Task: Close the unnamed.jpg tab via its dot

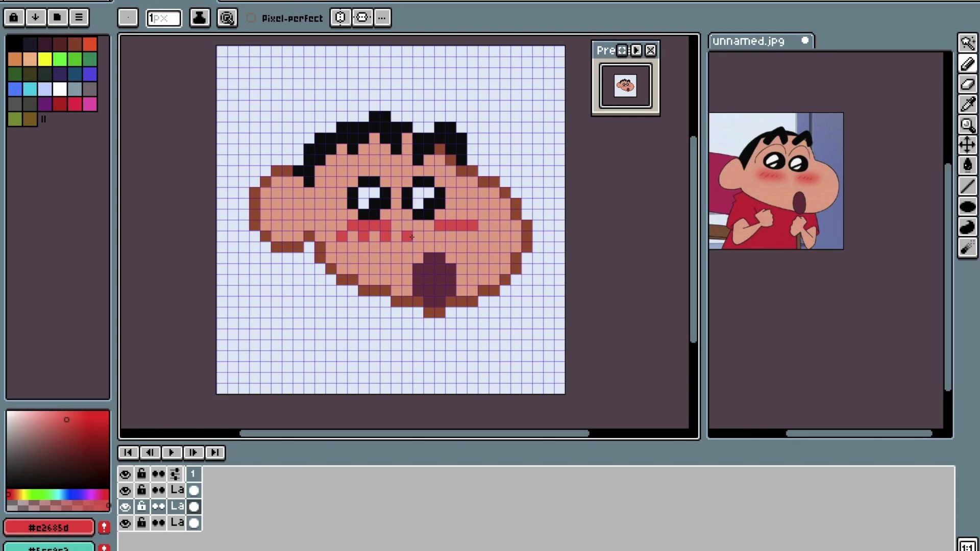Action: 805,40
